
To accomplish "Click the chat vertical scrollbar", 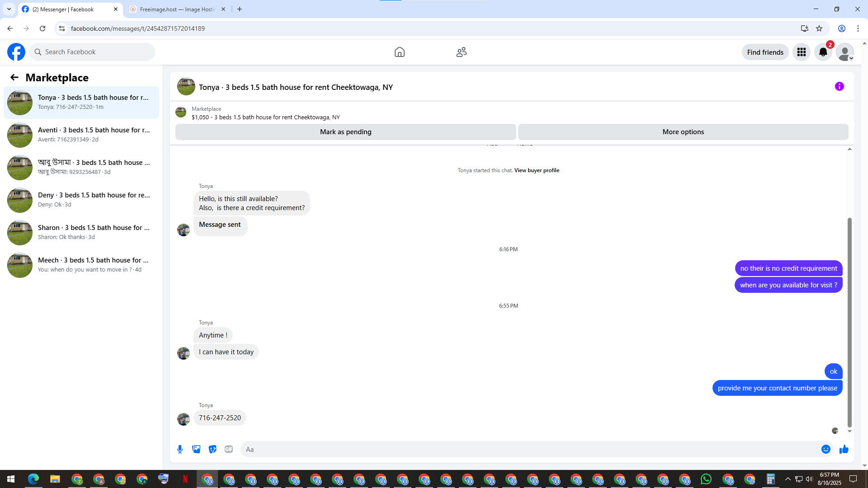I will (x=849, y=322).
